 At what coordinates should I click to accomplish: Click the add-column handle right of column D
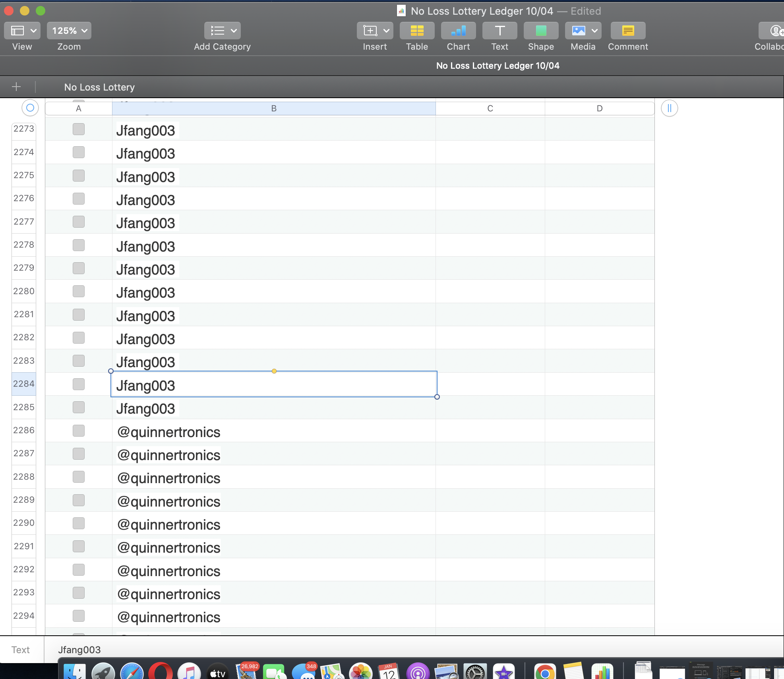coord(670,108)
